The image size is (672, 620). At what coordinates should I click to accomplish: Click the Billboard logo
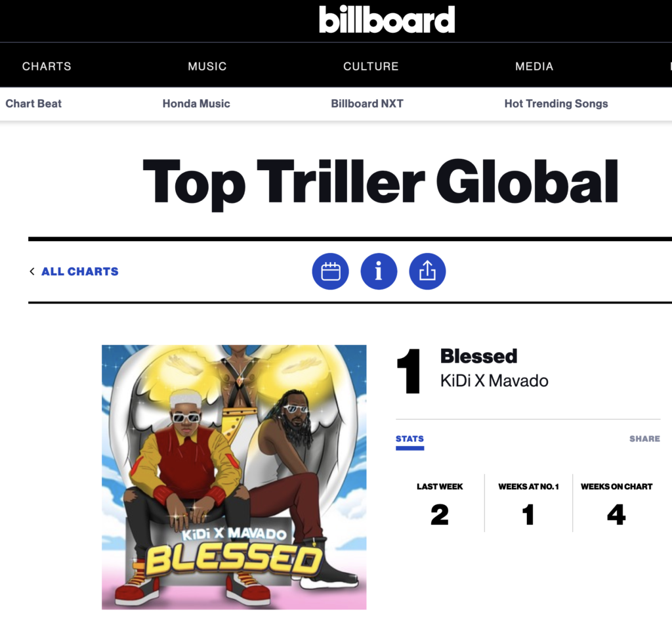[x=387, y=20]
